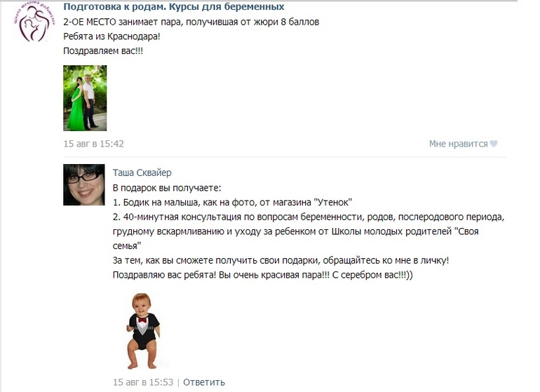
Task: Click the line with грудному вскармливанию
Action: tap(296, 231)
